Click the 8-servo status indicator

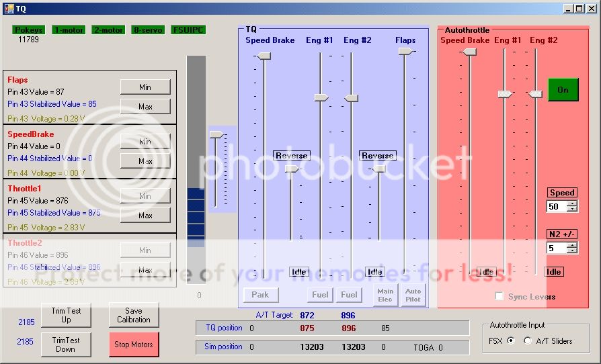pos(147,30)
